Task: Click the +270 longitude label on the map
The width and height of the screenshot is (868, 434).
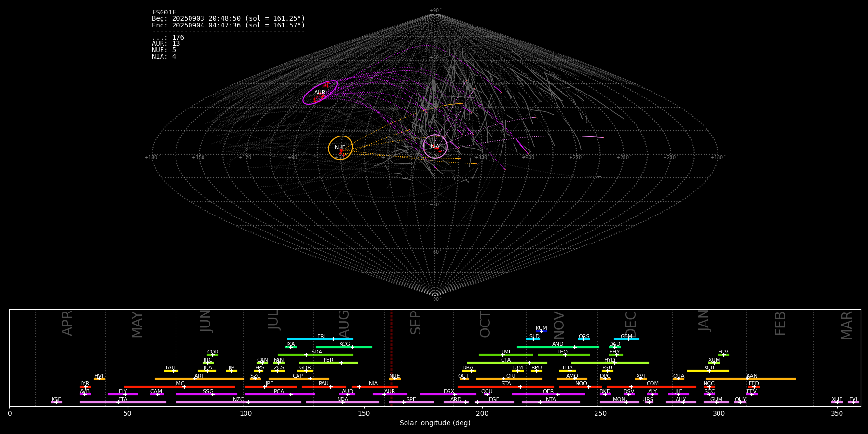Action: pos(575,158)
